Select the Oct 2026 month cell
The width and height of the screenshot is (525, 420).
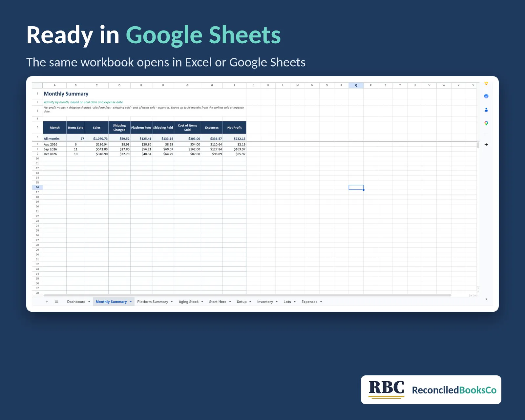pyautogui.click(x=54, y=154)
